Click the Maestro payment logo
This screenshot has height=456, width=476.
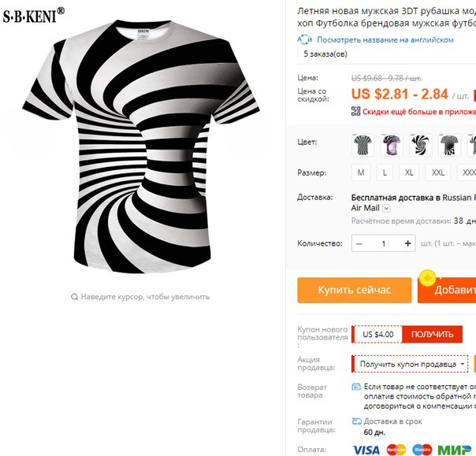pyautogui.click(x=422, y=450)
